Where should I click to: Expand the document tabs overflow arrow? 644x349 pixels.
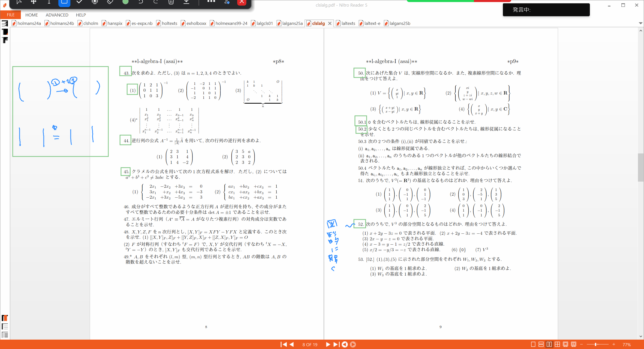pos(640,23)
